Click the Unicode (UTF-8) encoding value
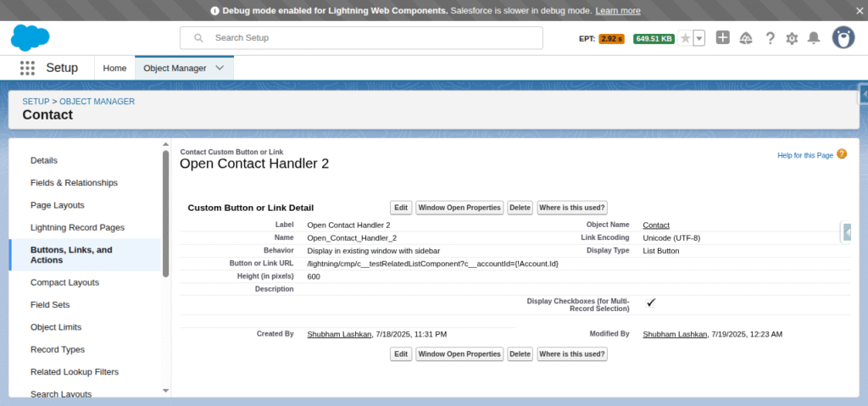The height and width of the screenshot is (406, 868). click(671, 237)
